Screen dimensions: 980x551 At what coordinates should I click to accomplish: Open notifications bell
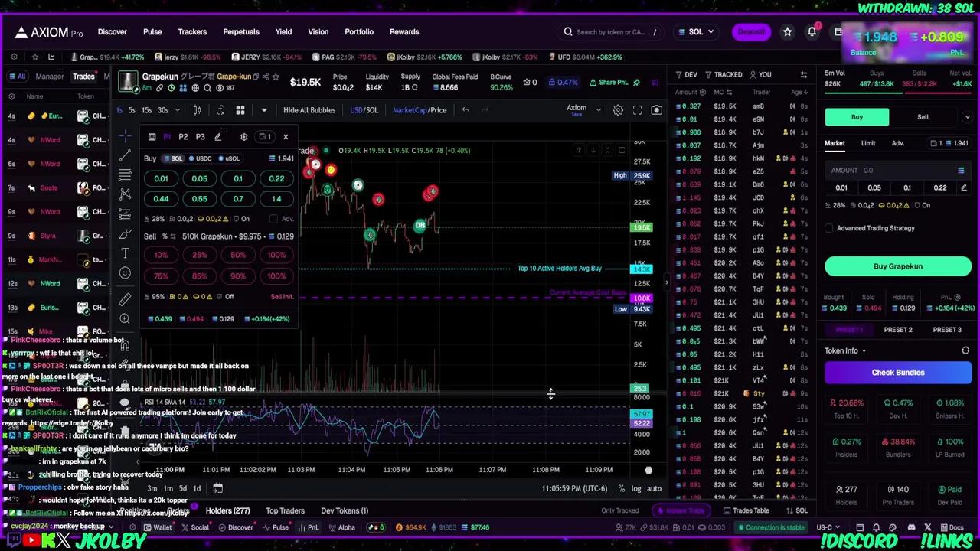coord(812,32)
